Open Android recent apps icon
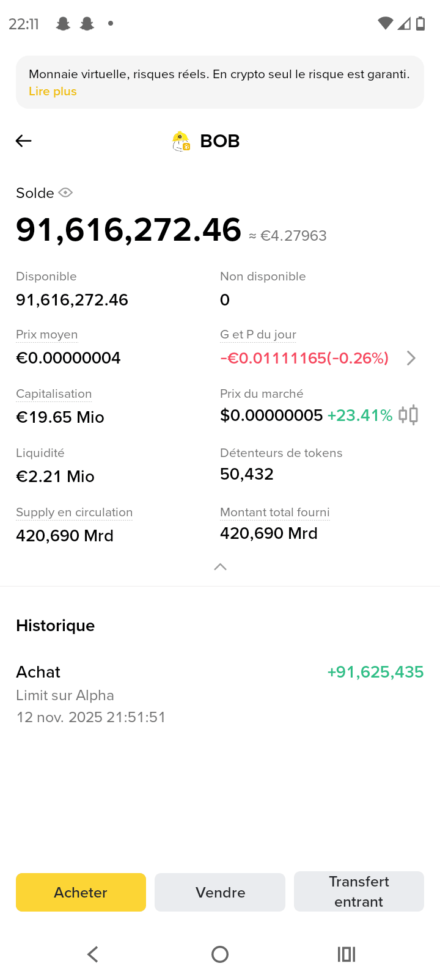 pos(346,954)
